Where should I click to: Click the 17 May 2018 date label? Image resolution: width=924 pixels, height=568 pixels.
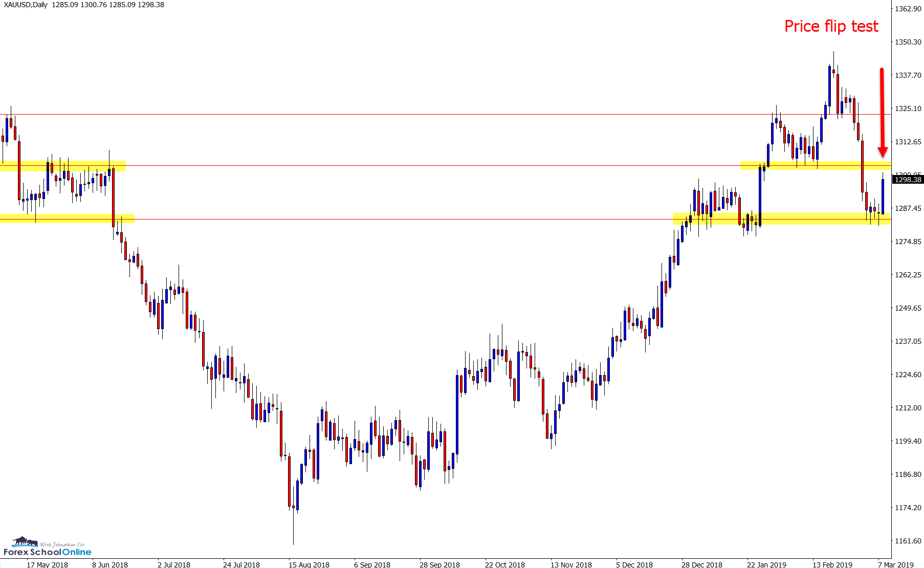(x=48, y=564)
